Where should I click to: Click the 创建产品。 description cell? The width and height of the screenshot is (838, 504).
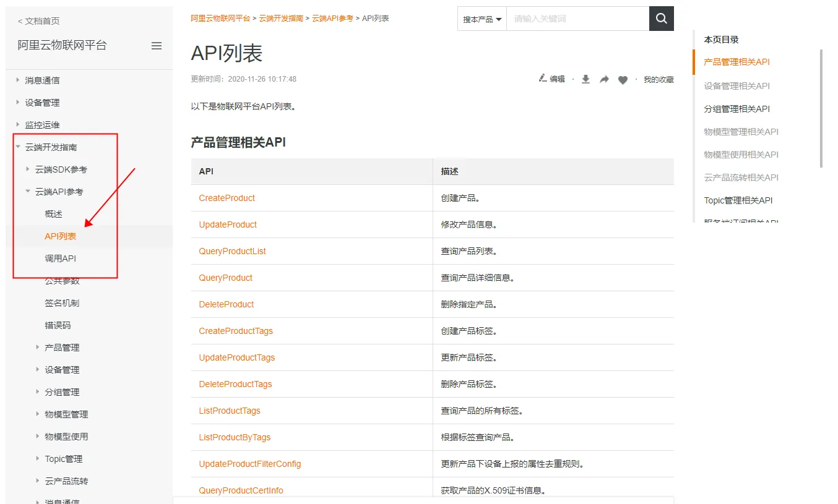pos(553,198)
